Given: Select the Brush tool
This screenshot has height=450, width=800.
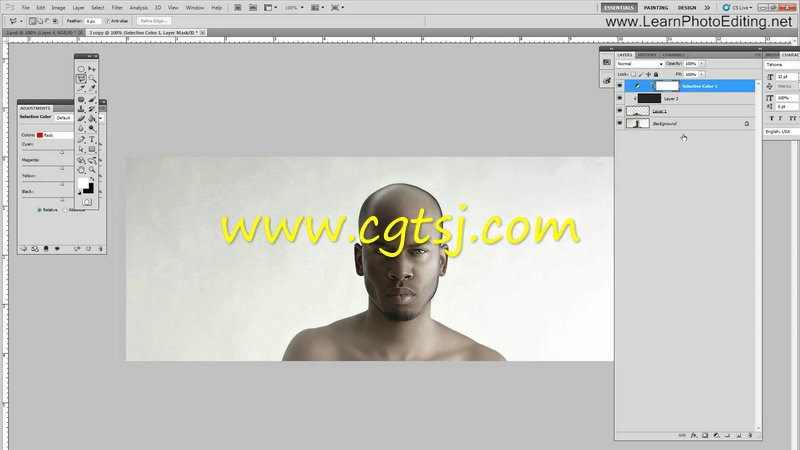Looking at the screenshot, I should 92,99.
